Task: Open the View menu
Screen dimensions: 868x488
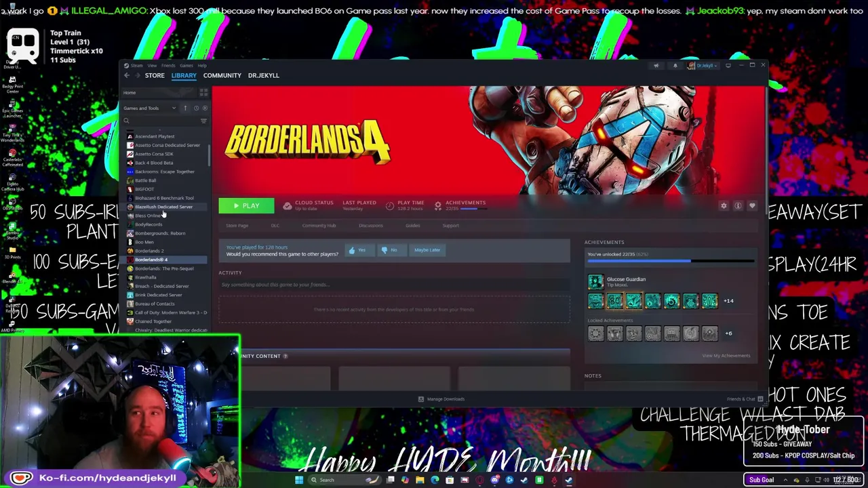Action: [152, 66]
